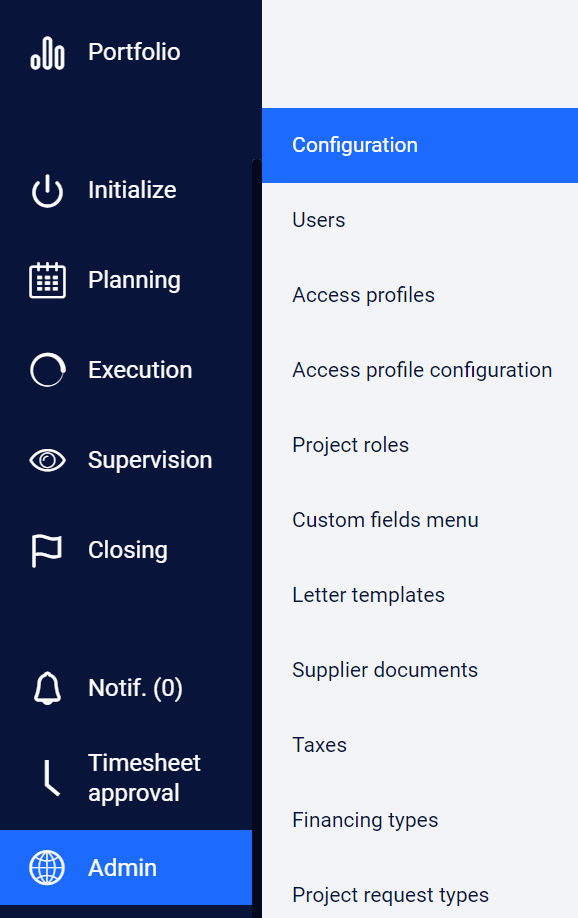Select the Timesheet approval clock icon
This screenshot has width=578, height=918.
[x=47, y=777]
